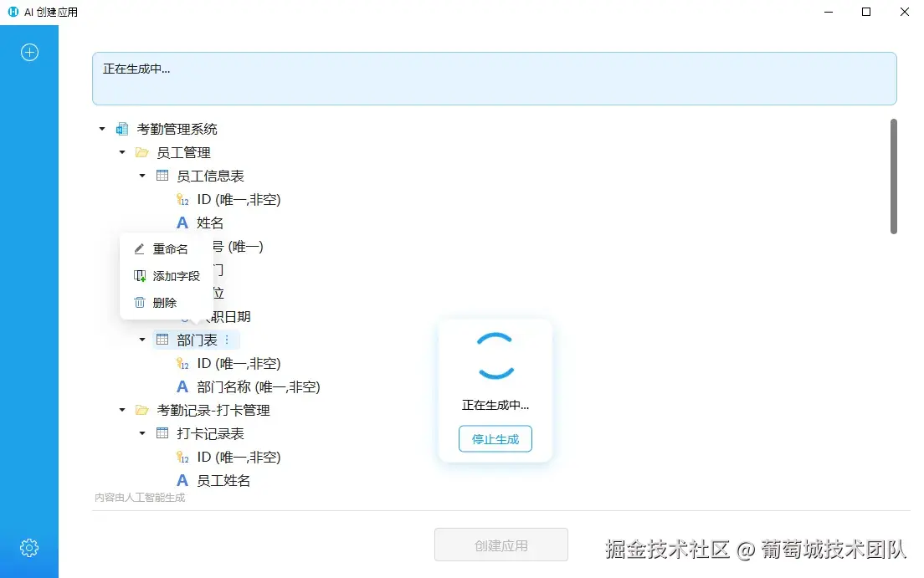Select 员工信息表's ID (唯一,非空) field
Viewport: 924px width, 578px height.
tap(239, 200)
